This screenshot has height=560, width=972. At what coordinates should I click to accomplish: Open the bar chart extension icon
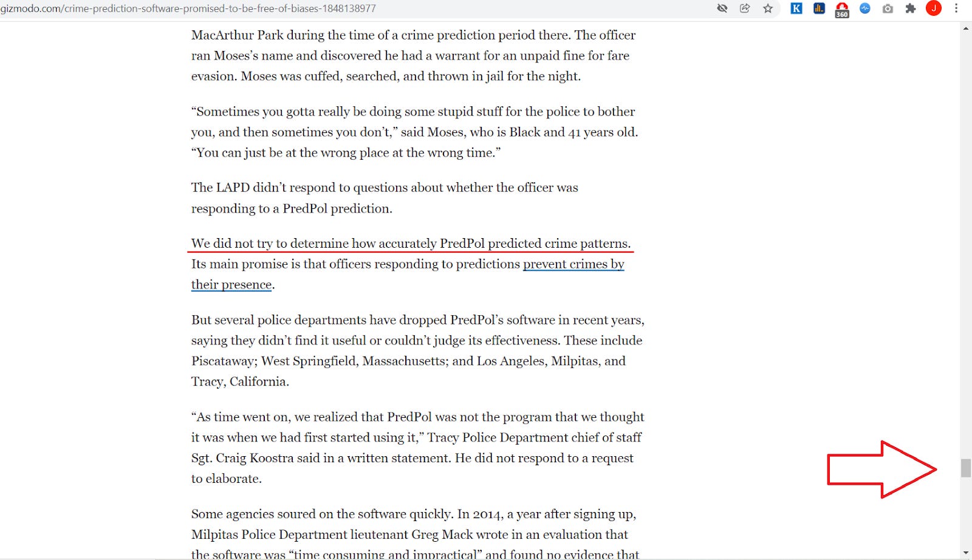[819, 9]
